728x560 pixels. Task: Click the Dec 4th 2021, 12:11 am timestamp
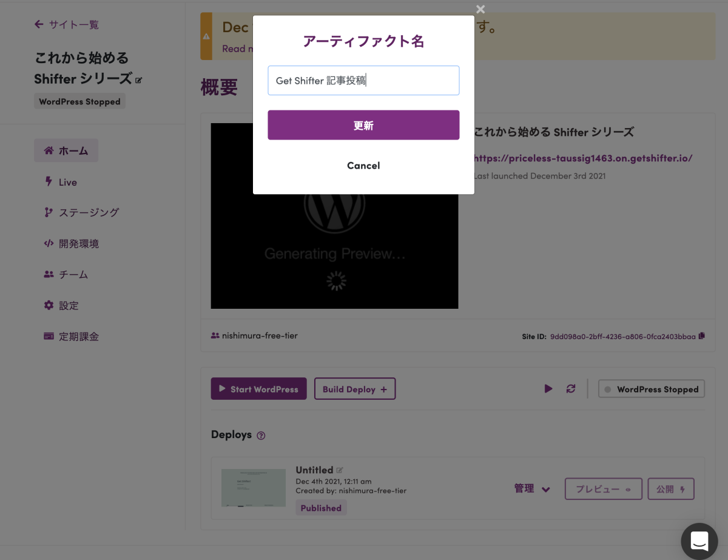pos(334,481)
